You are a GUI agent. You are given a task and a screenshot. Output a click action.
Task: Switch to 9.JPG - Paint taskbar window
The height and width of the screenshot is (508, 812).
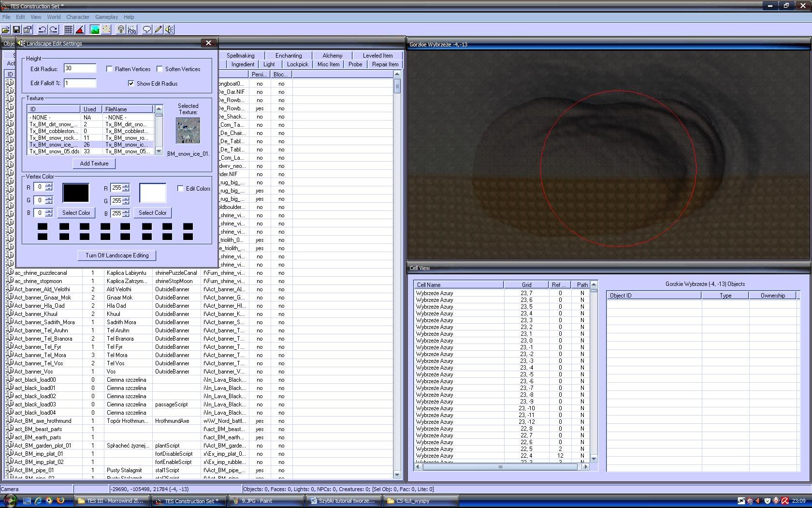(266, 501)
